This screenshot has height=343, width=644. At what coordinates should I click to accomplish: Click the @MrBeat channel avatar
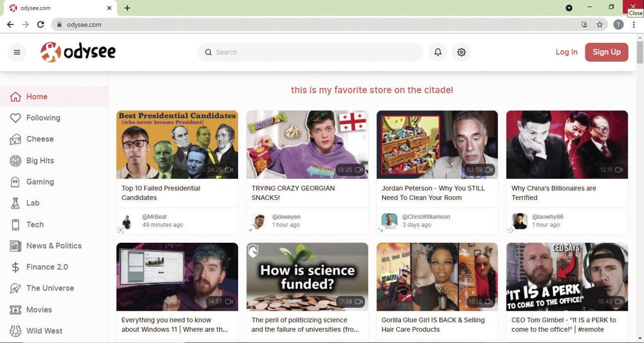pyautogui.click(x=126, y=222)
